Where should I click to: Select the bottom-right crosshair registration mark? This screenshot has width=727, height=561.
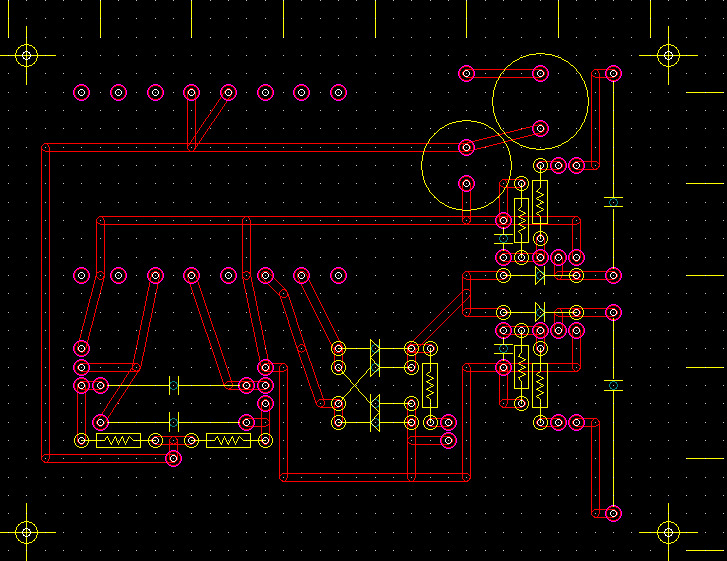point(668,532)
